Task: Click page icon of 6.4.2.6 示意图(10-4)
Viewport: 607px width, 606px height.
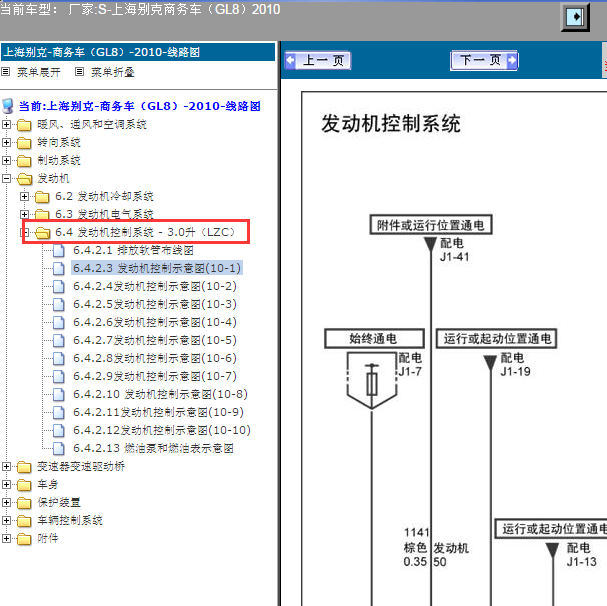Action: 58,323
